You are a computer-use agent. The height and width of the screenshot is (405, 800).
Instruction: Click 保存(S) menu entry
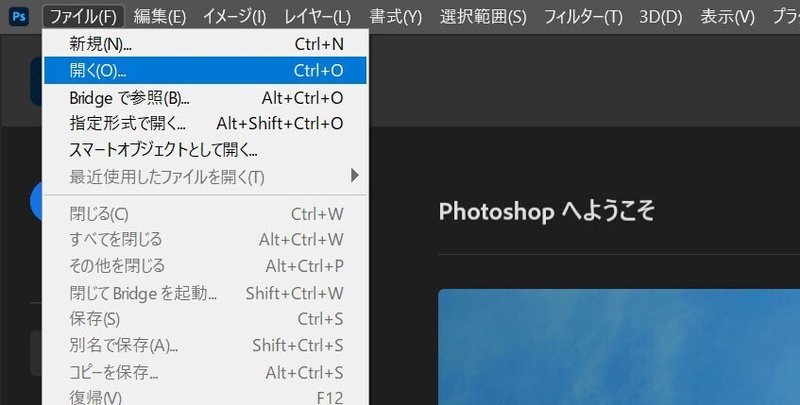[x=205, y=319]
